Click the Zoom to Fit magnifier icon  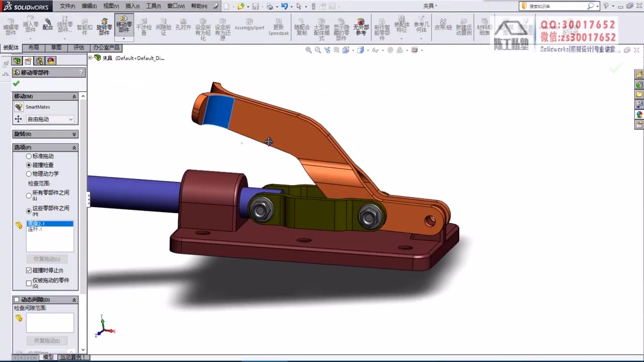308,50
